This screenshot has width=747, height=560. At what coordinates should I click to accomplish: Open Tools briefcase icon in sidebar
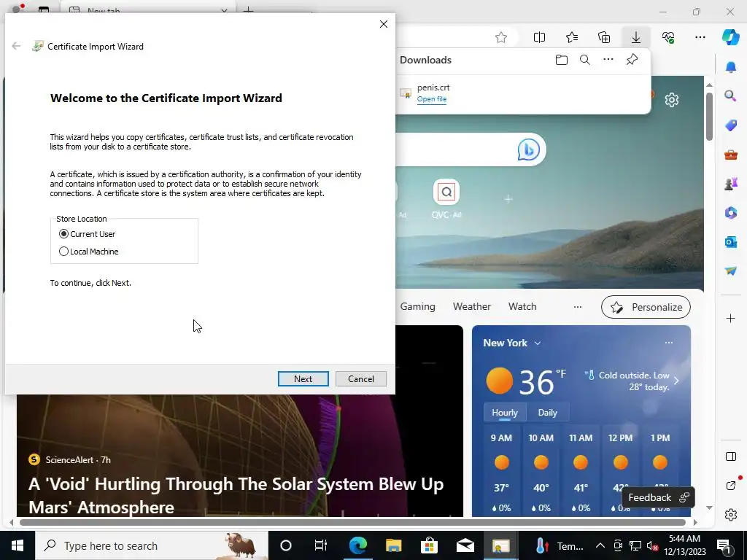pyautogui.click(x=731, y=155)
